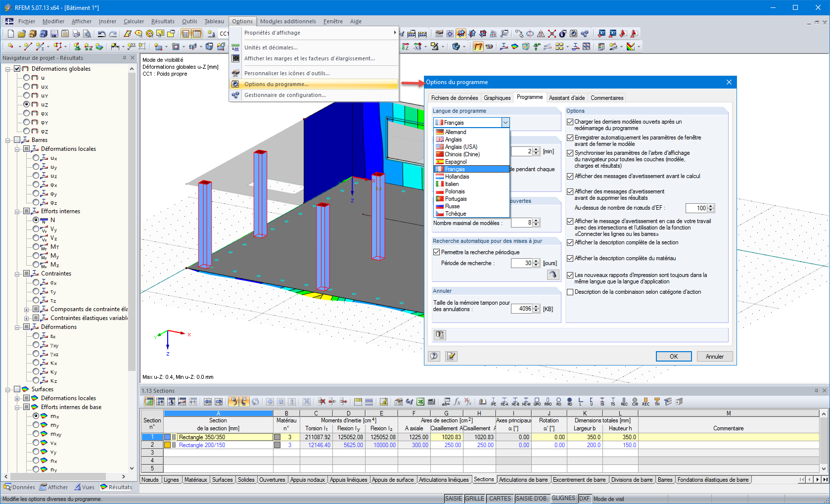Switch to the 'Graphiques' tab
The width and height of the screenshot is (830, 504).
point(497,98)
